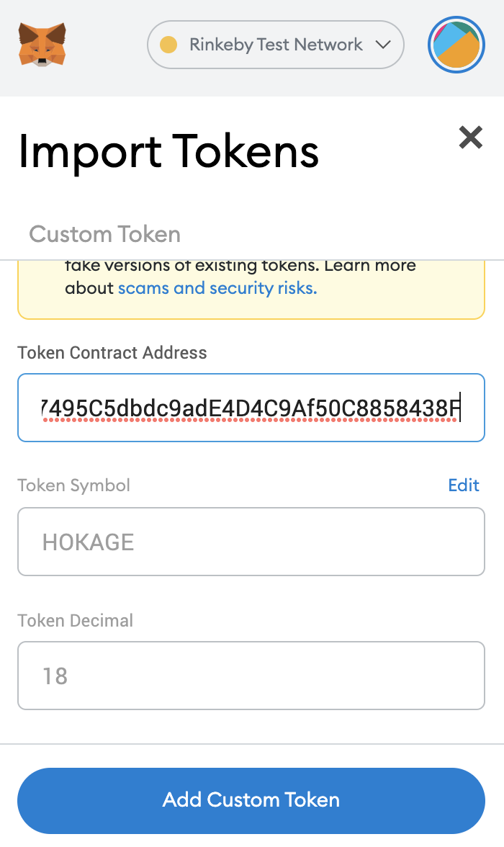
Task: Click the Token Contract Address label
Action: pos(112,353)
